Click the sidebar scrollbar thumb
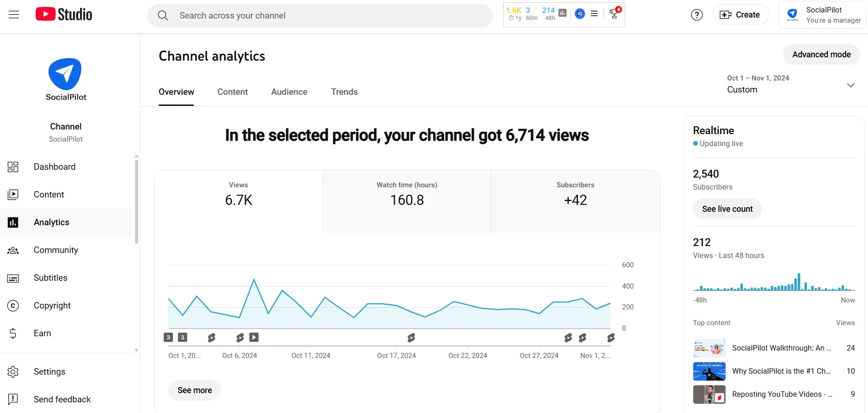This screenshot has height=413, width=868. pos(136,202)
